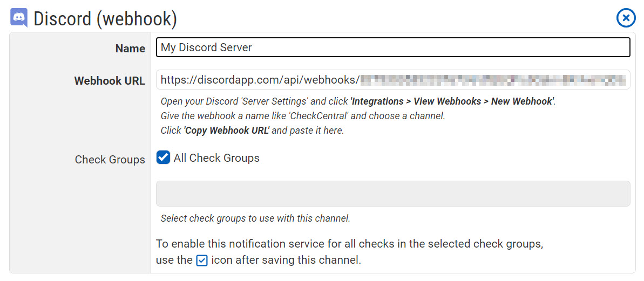The width and height of the screenshot is (644, 281).
Task: Click the inline checkmark icon in instructions
Action: point(201,261)
